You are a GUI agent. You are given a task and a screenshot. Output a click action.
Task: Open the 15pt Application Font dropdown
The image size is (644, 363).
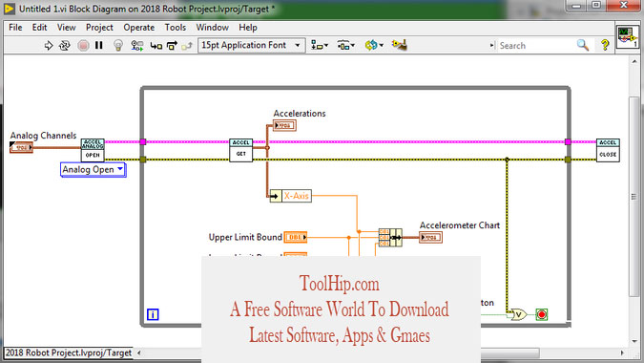click(x=251, y=45)
